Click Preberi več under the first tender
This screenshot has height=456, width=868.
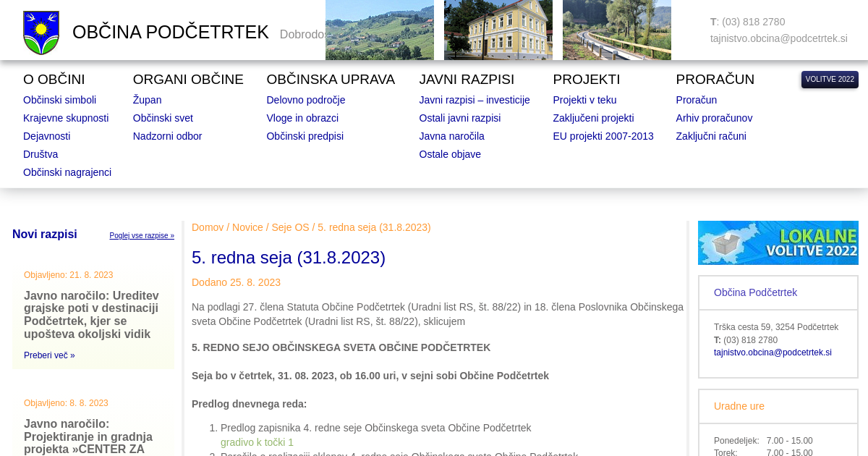click(x=49, y=355)
